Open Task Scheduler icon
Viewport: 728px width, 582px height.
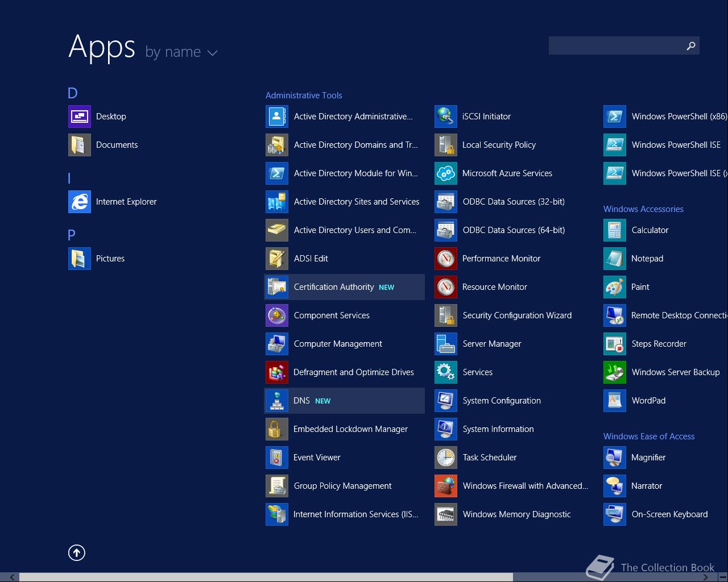point(446,458)
